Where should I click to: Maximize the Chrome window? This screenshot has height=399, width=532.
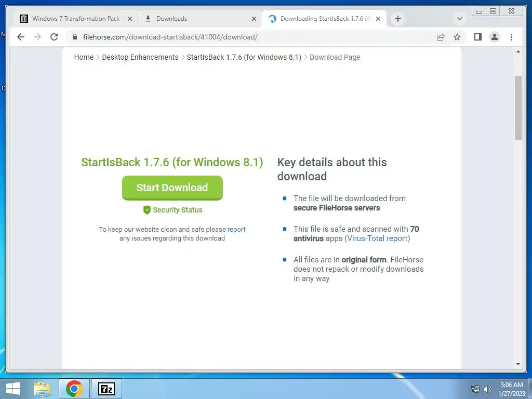tap(493, 11)
